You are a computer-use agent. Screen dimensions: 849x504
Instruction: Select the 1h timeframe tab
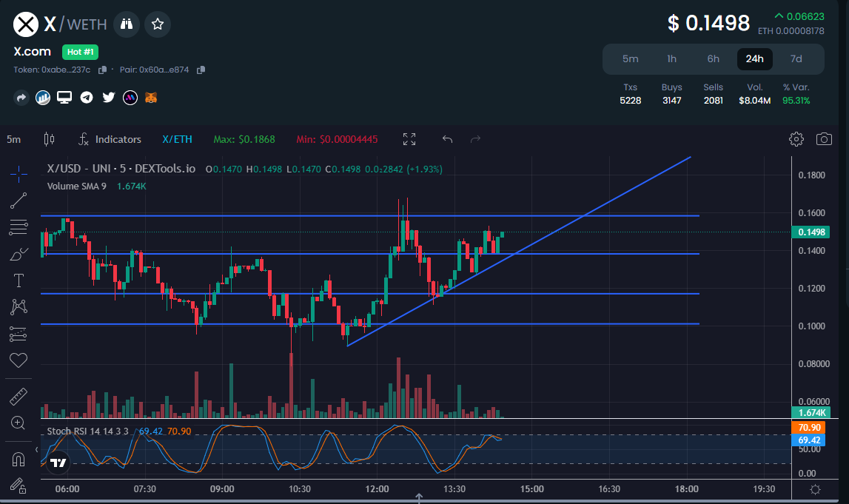tap(671, 58)
